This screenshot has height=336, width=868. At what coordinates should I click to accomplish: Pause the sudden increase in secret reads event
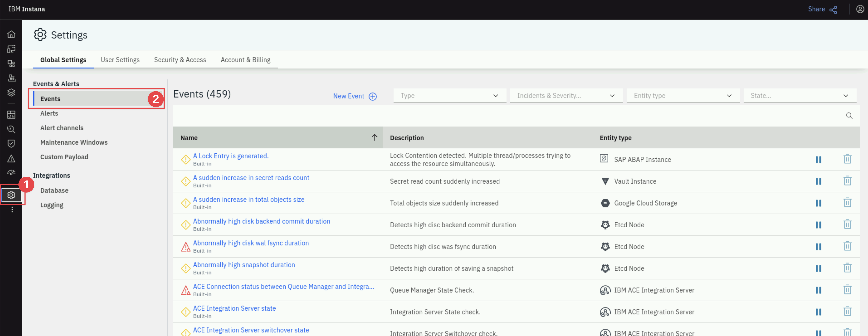pos(818,181)
